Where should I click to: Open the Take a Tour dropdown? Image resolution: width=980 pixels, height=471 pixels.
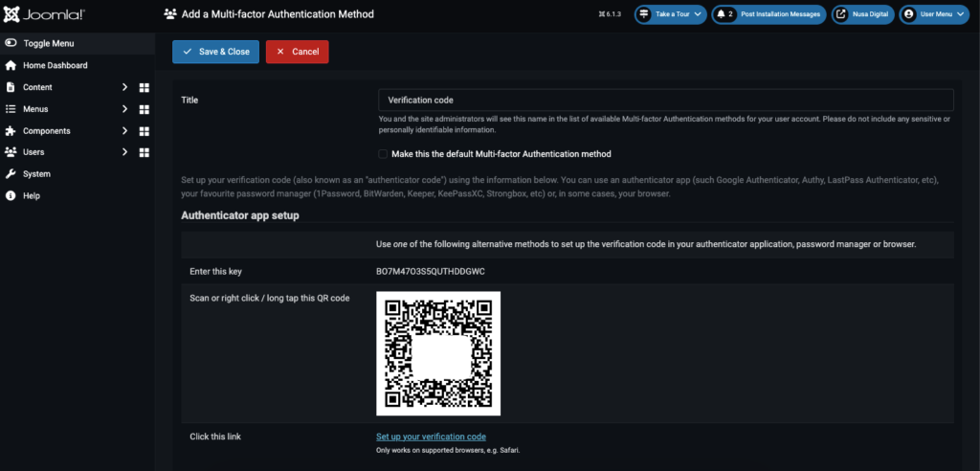671,13
